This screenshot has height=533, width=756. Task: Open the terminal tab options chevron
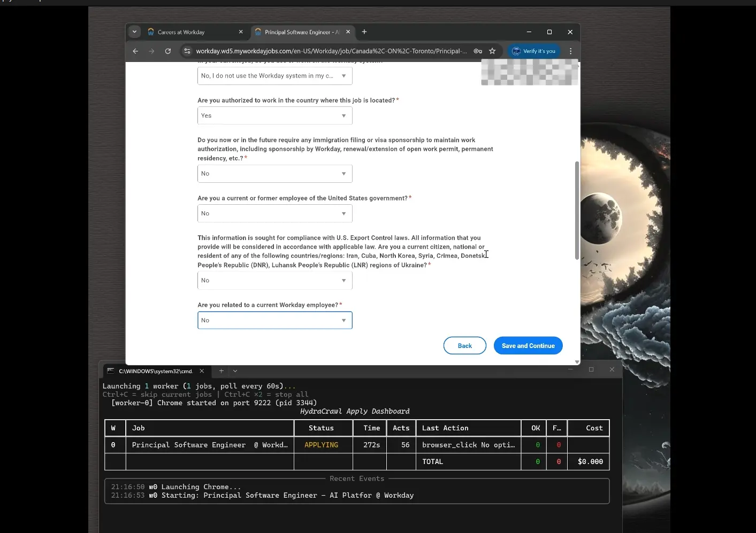click(235, 370)
